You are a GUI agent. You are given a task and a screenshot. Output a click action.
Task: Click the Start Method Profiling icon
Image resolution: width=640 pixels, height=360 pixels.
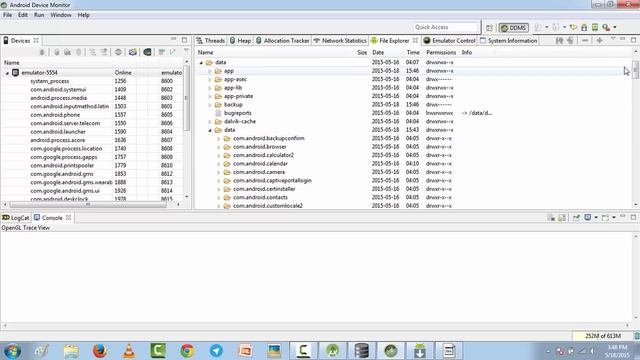(104, 52)
